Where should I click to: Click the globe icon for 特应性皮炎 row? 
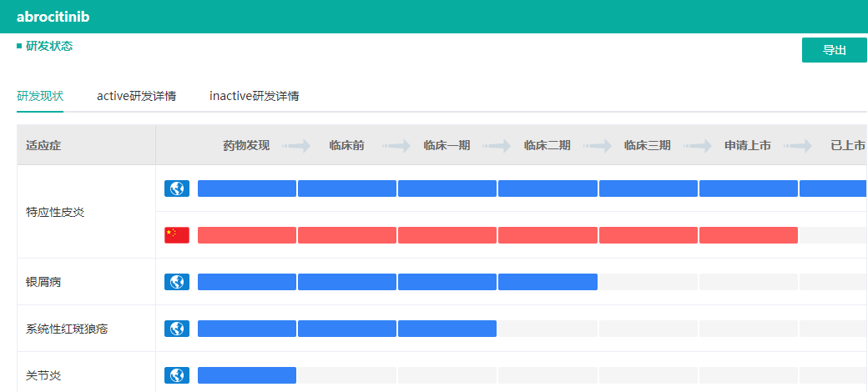coord(177,188)
